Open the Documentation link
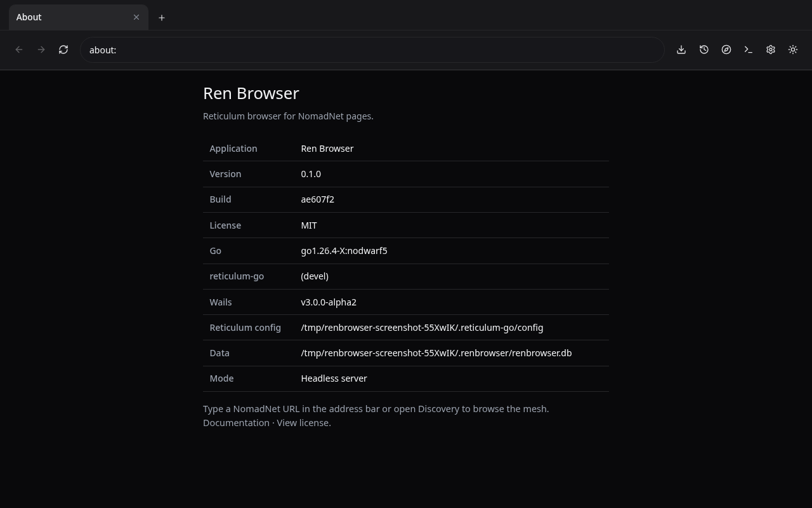Viewport: 812px width, 508px height. pyautogui.click(x=236, y=423)
